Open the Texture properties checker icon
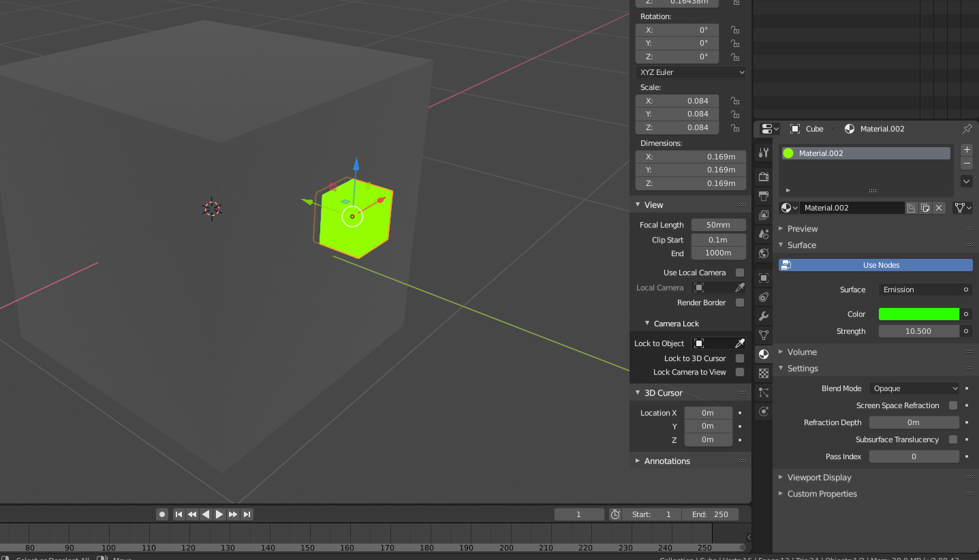The image size is (979, 560). [763, 373]
